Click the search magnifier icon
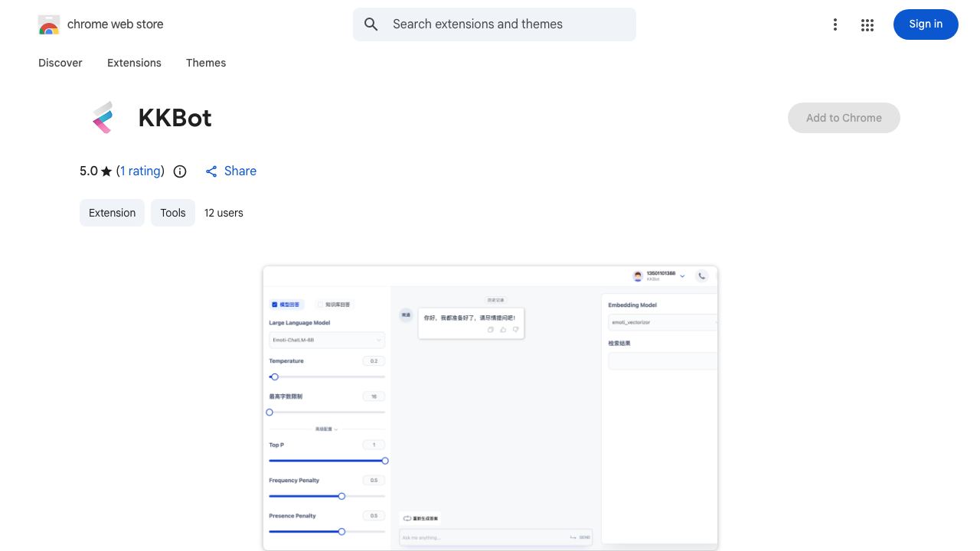This screenshot has height=551, width=980. 371,24
